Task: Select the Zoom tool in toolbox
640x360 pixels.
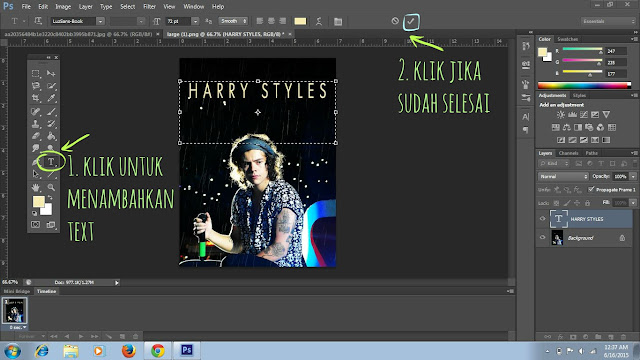Action: [x=51, y=187]
